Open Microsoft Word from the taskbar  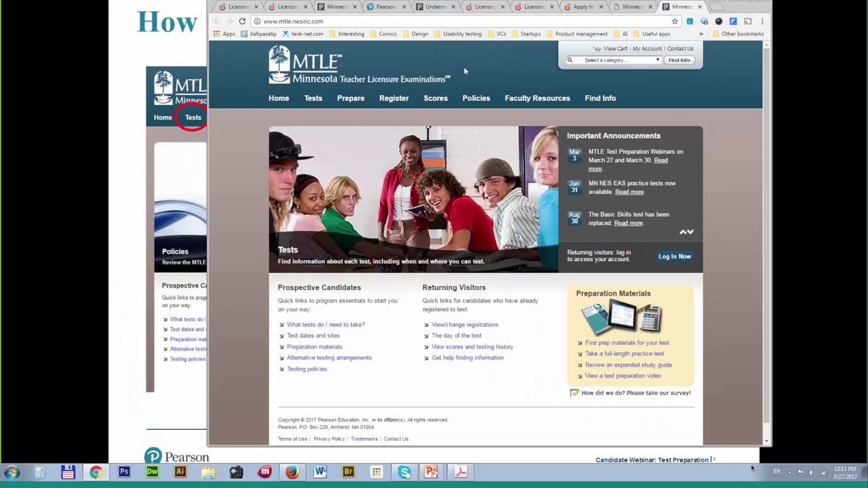tap(320, 472)
